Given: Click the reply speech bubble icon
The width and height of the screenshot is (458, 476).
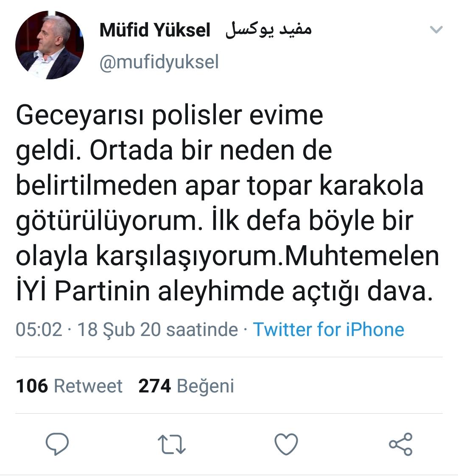Looking at the screenshot, I should coord(57,444).
